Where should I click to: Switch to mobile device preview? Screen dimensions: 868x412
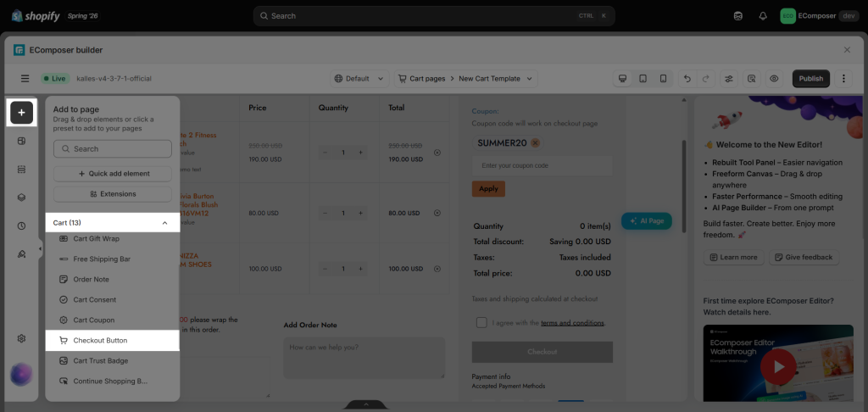[x=663, y=79]
